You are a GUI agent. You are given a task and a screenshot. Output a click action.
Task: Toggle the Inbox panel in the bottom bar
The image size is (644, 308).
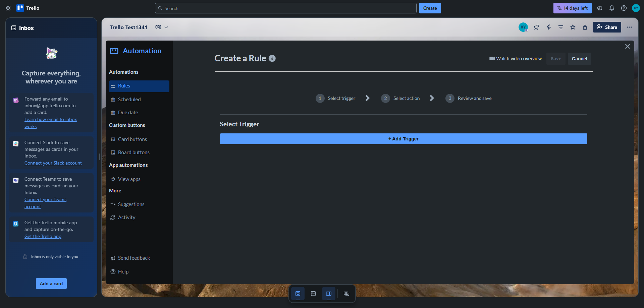298,294
